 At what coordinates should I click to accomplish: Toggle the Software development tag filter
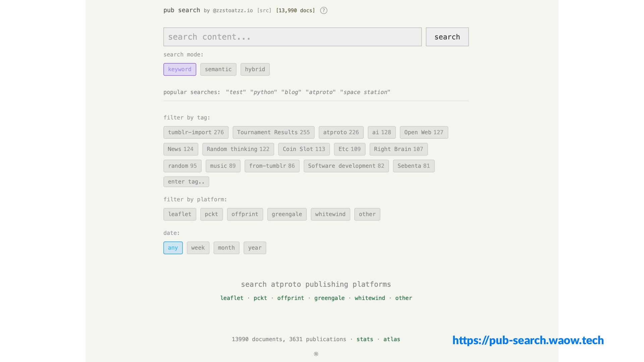point(346,166)
